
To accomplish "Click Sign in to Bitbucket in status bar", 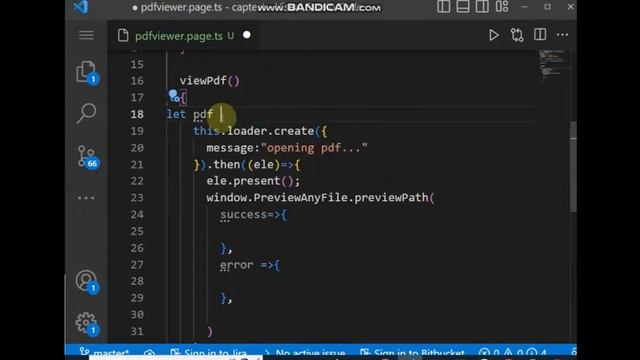I will tap(413, 353).
